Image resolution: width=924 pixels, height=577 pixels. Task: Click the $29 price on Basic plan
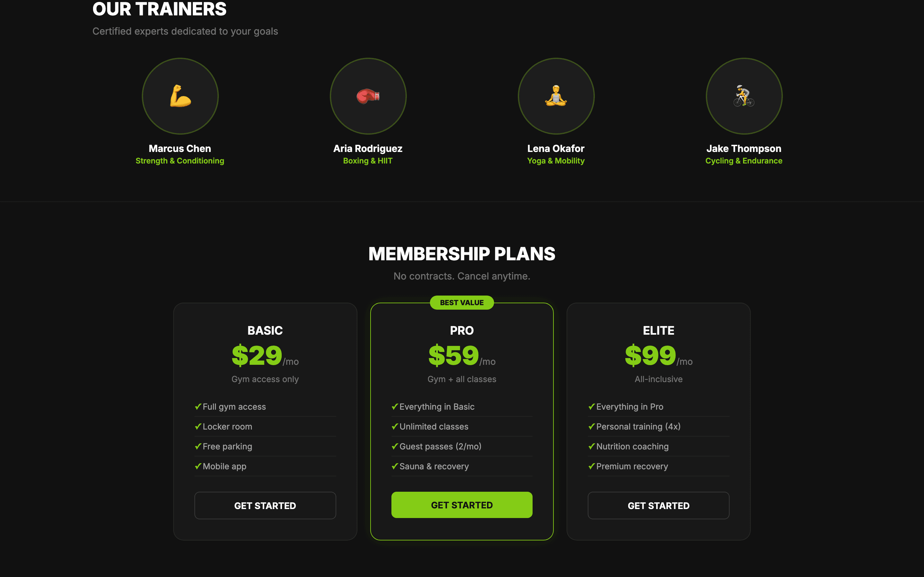click(257, 355)
